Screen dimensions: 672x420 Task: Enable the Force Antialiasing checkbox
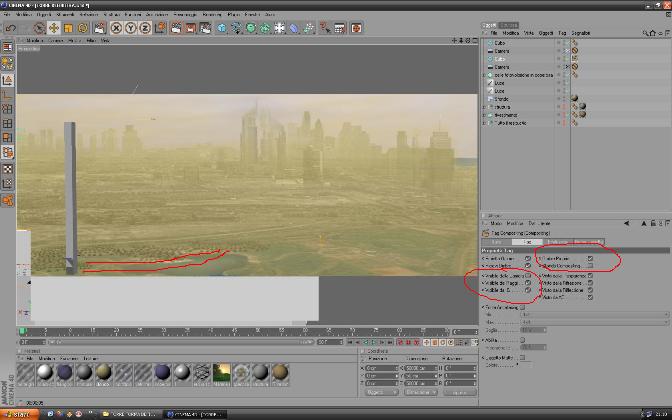pos(522,307)
